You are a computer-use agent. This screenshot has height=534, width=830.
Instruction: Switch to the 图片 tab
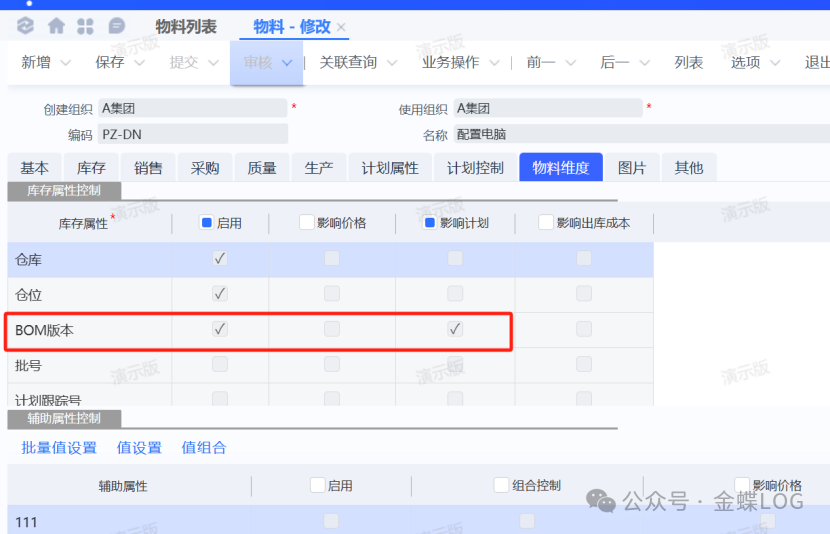(632, 168)
